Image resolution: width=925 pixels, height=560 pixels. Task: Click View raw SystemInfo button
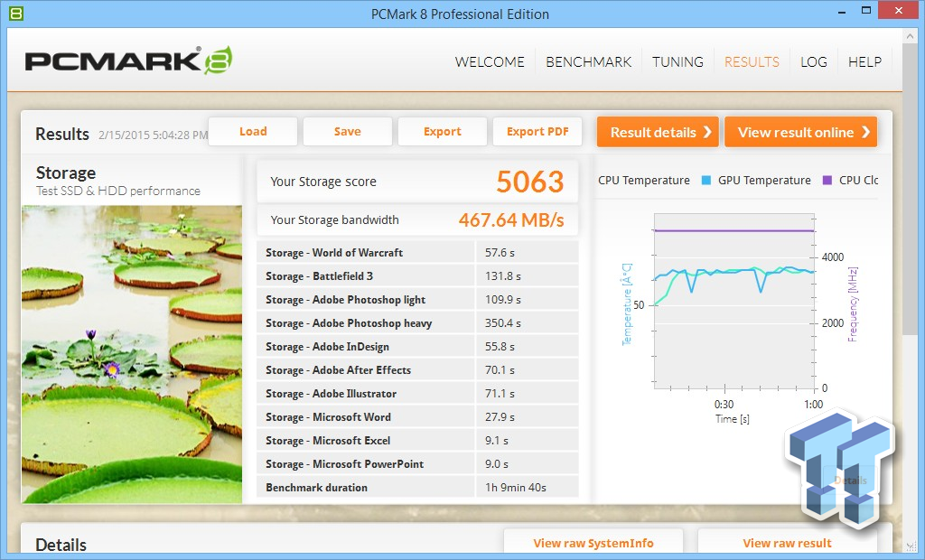[x=593, y=543]
